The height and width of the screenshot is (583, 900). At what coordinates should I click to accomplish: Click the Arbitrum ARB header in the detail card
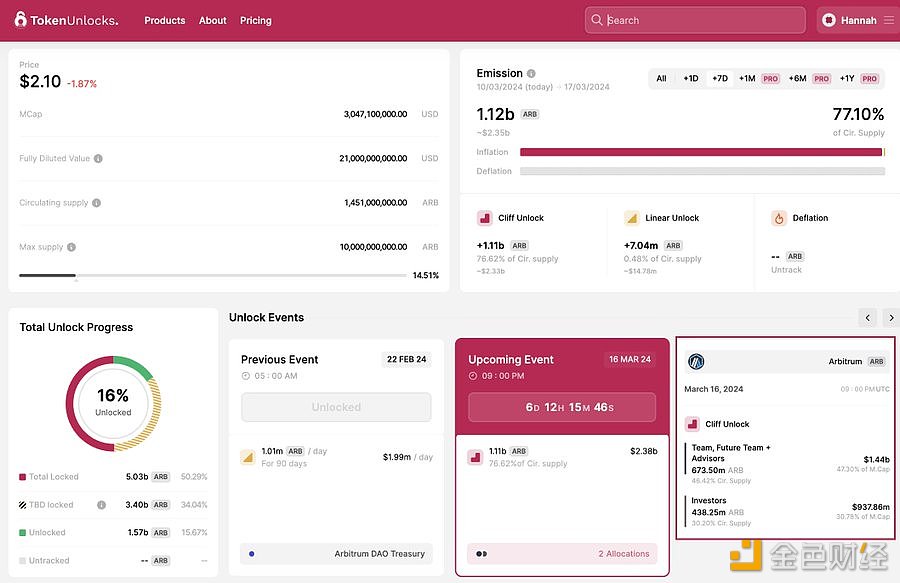787,362
